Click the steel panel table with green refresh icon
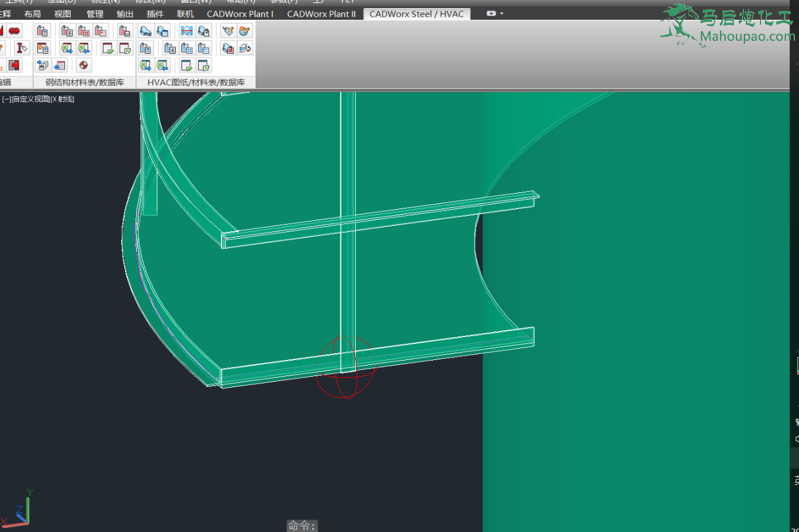This screenshot has width=799, height=532. (125, 48)
